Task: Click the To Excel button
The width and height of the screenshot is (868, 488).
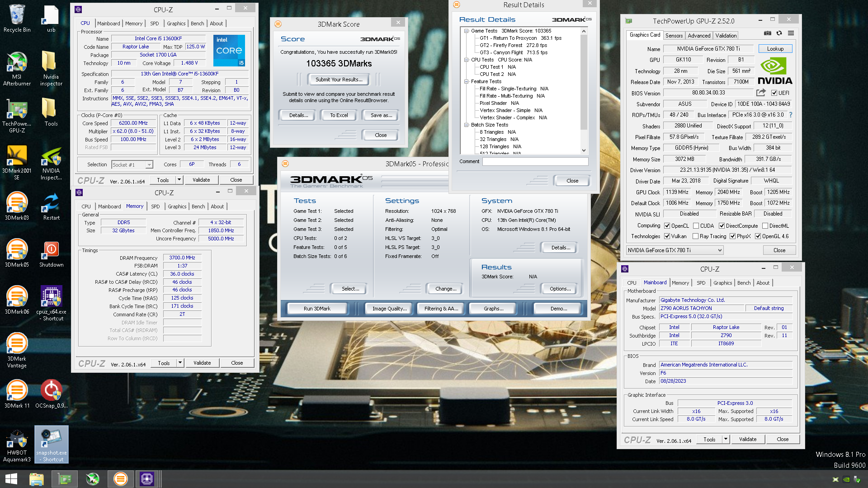Action: click(x=339, y=115)
